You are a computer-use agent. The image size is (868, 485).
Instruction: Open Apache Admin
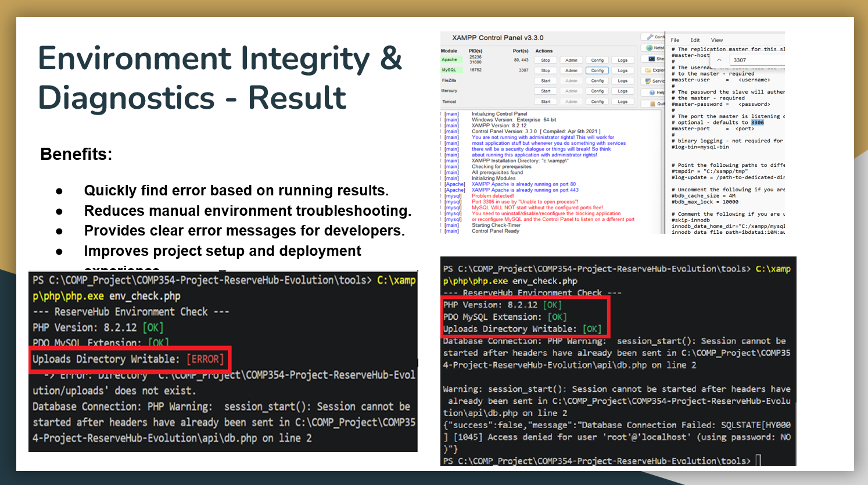pyautogui.click(x=572, y=60)
